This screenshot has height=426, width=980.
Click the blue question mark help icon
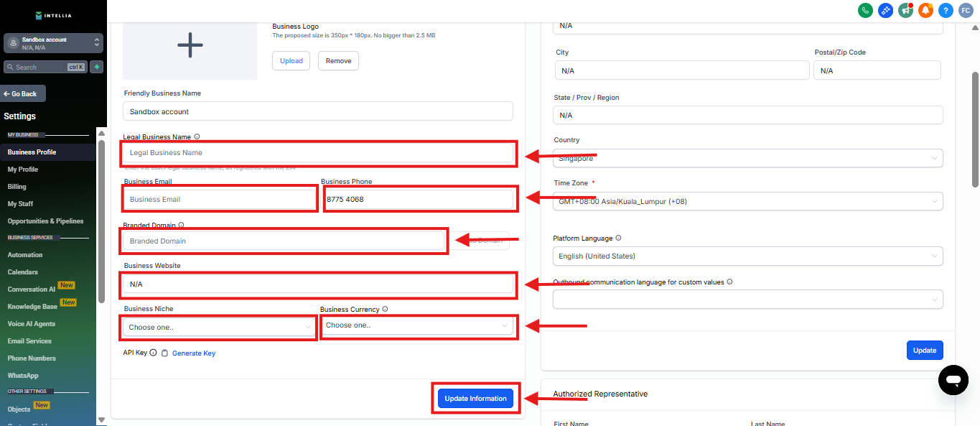[946, 10]
